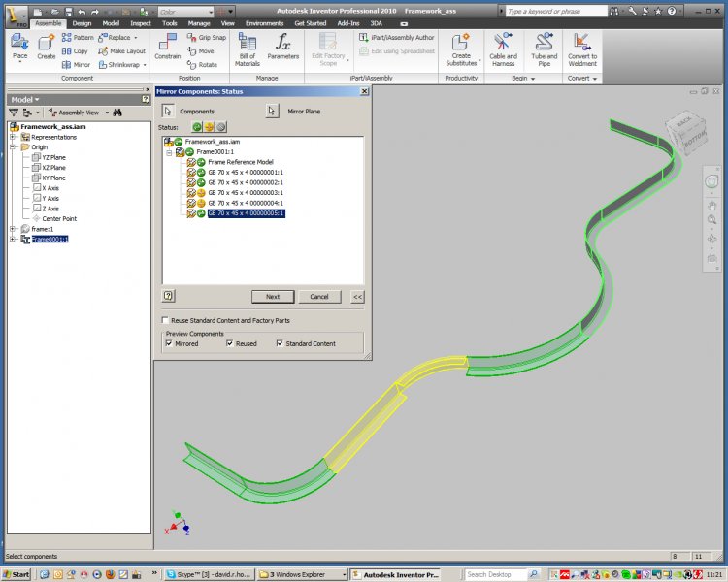Image resolution: width=728 pixels, height=582 pixels.
Task: Click the green Mirrored status icon
Action: tap(197, 127)
